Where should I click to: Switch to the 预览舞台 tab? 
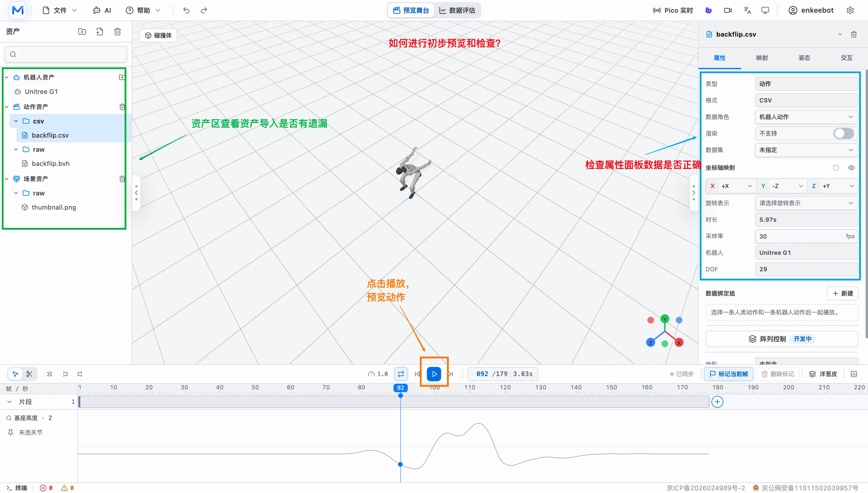point(411,11)
